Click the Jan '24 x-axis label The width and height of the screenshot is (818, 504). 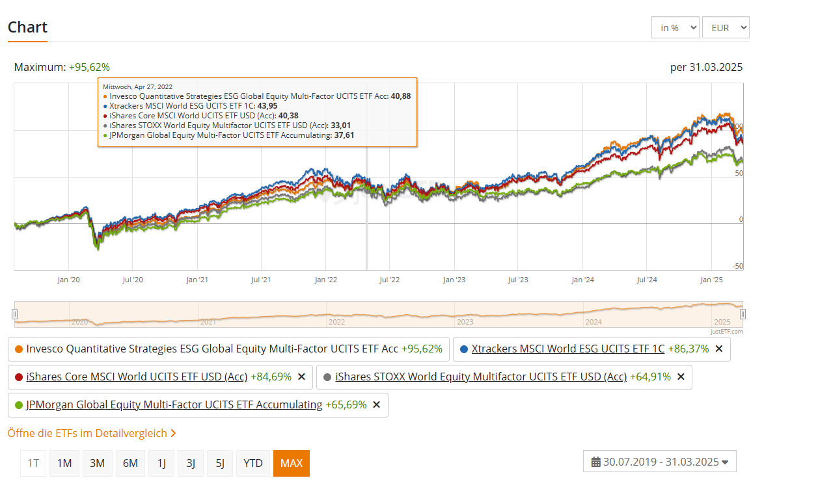(582, 280)
